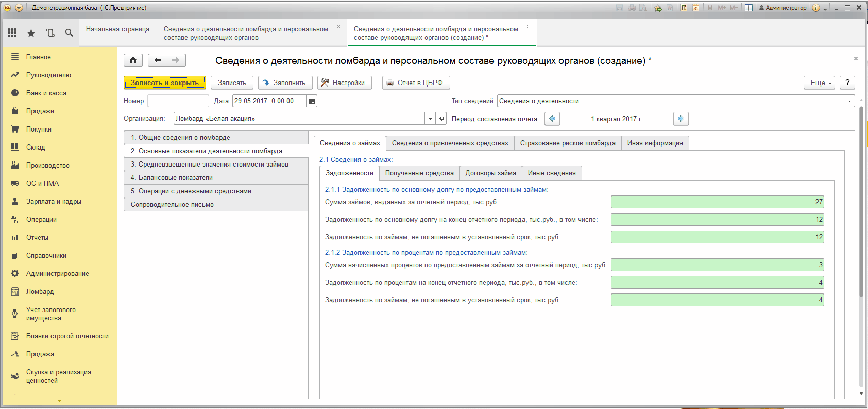Open Администрирование sidebar section
Screen dimensions: 868x409
click(60, 274)
